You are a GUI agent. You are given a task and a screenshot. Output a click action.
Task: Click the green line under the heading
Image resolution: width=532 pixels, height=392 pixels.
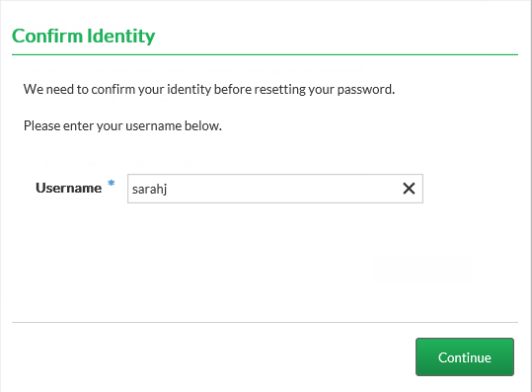tap(265, 54)
